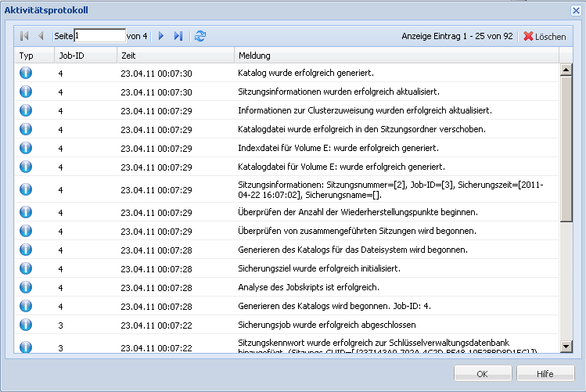Go to the previous page of entries
Screen dimensions: 586x392
41,36
